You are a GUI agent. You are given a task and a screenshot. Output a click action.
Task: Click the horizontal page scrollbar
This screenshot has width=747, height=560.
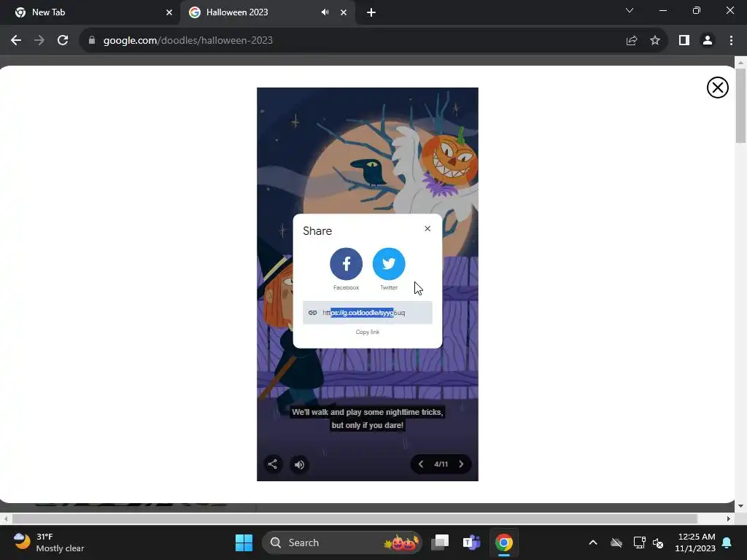[x=355, y=518]
